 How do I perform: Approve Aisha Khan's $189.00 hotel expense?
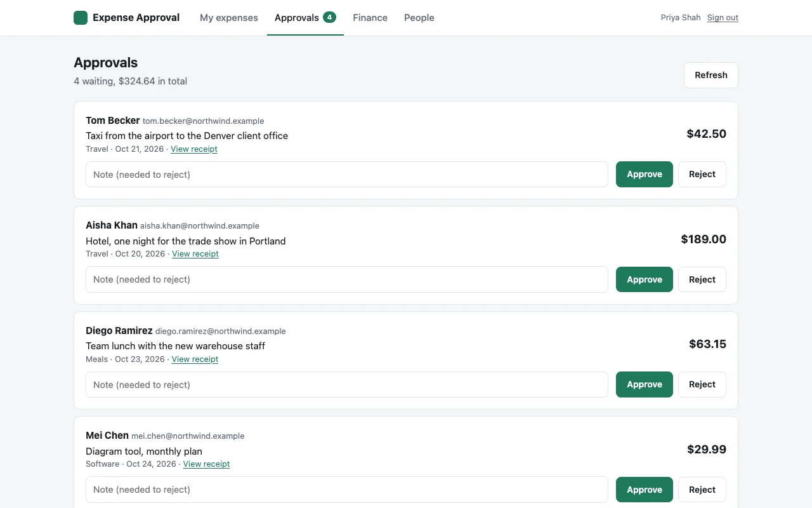coord(645,279)
